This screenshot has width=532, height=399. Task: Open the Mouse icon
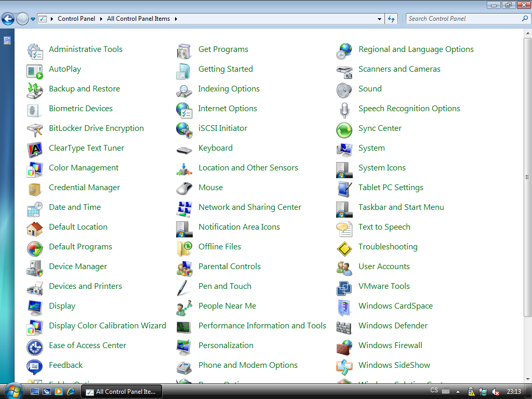pos(184,189)
